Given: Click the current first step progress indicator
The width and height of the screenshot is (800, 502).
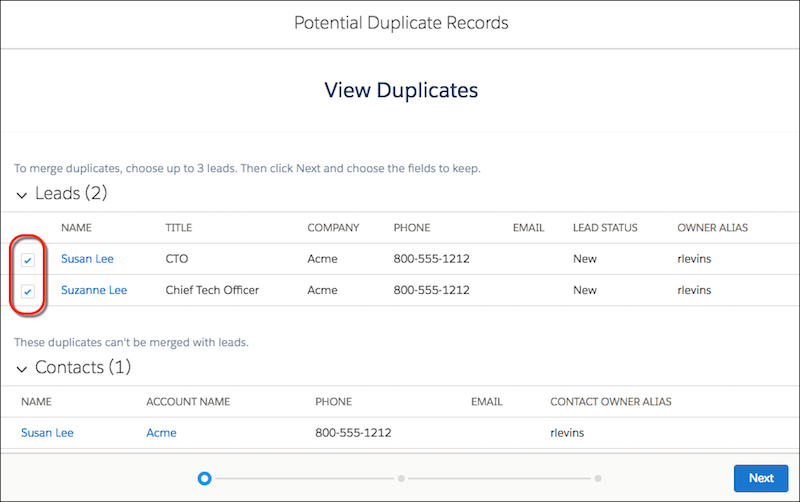Looking at the screenshot, I should click(204, 479).
